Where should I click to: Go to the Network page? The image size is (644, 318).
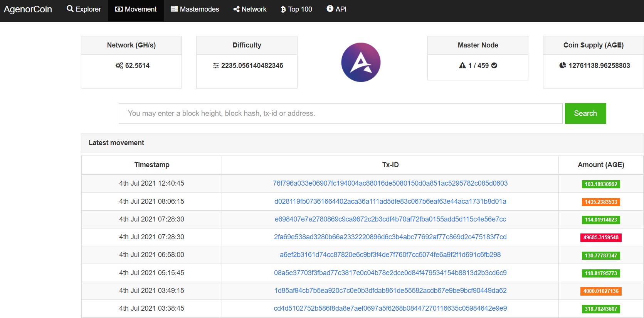click(250, 9)
